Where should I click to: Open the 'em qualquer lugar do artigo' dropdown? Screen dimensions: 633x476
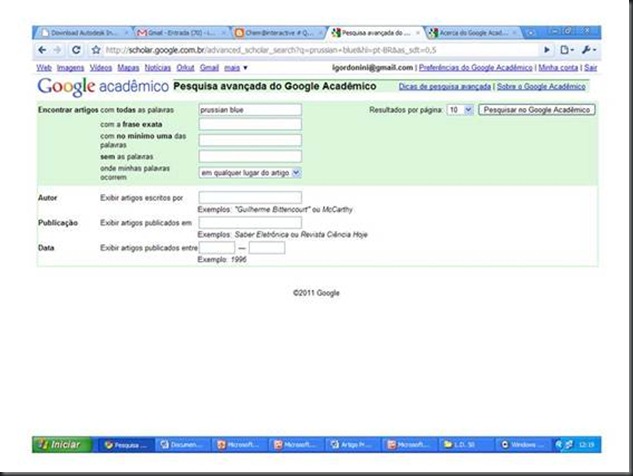click(x=250, y=173)
